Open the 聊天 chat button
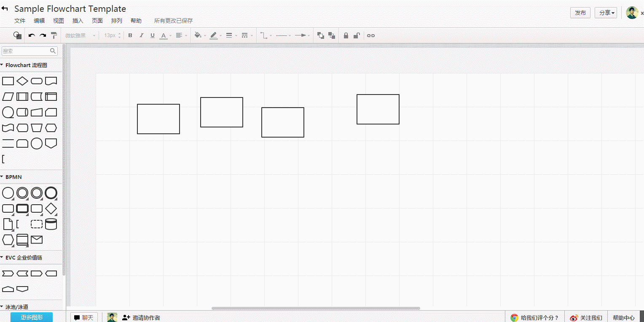The height and width of the screenshot is (322, 644). [84, 318]
